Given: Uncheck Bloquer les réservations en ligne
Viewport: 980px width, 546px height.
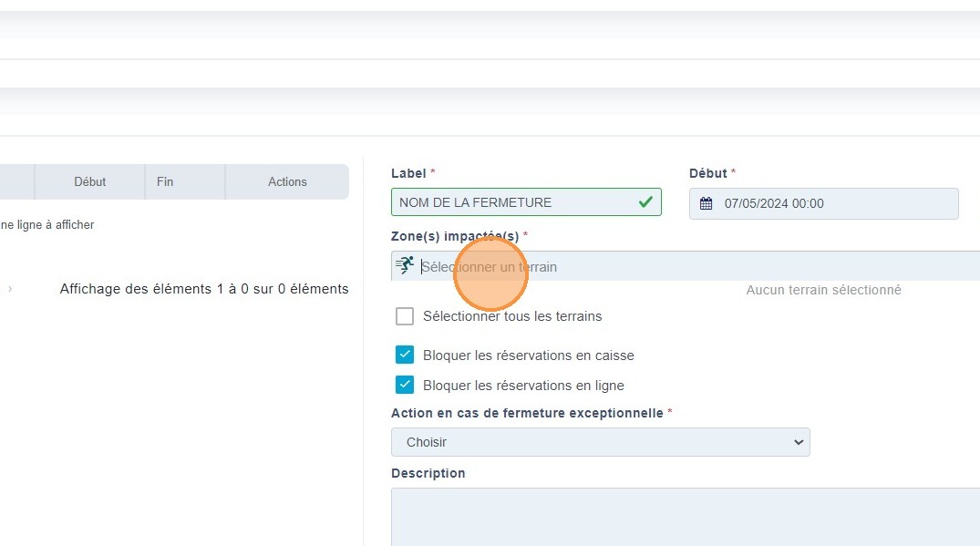Looking at the screenshot, I should (x=405, y=385).
